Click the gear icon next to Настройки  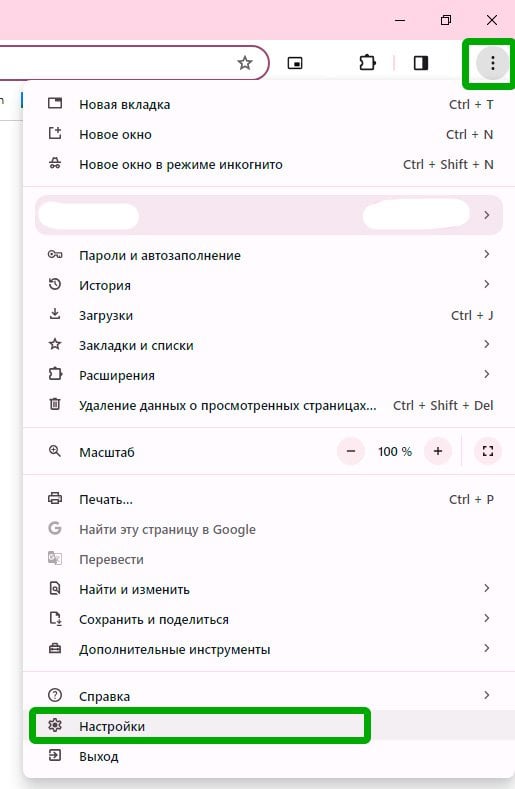55,726
